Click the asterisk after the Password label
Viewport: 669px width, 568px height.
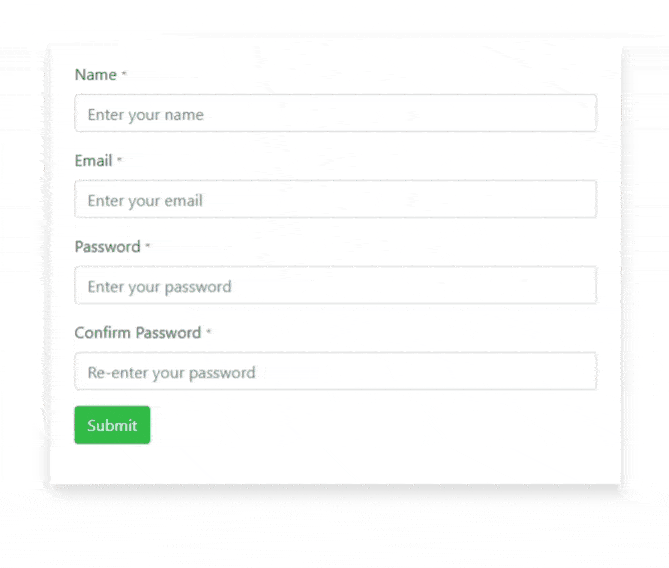pyautogui.click(x=148, y=246)
